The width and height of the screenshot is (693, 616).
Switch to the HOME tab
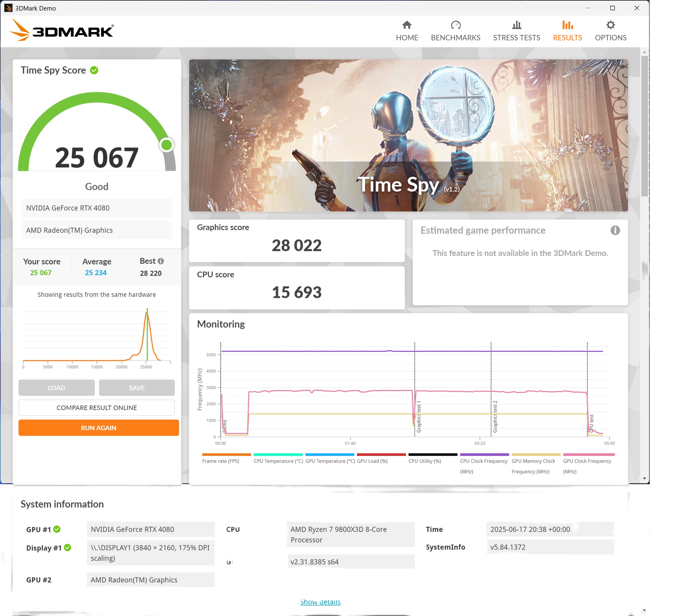407,30
